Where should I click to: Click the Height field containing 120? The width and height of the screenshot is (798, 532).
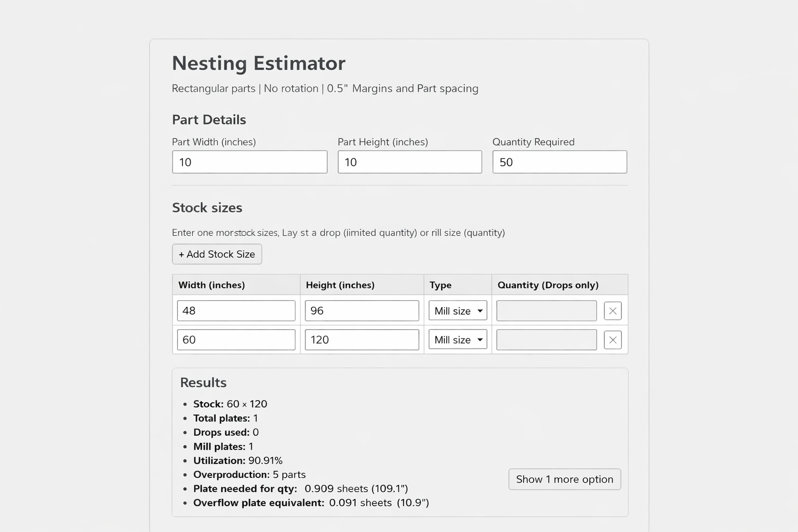click(x=362, y=339)
